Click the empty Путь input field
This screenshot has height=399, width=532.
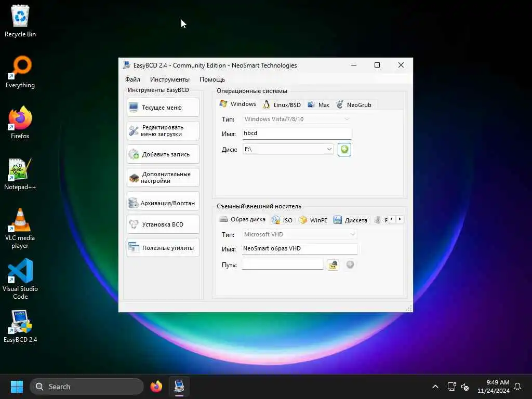tap(283, 264)
